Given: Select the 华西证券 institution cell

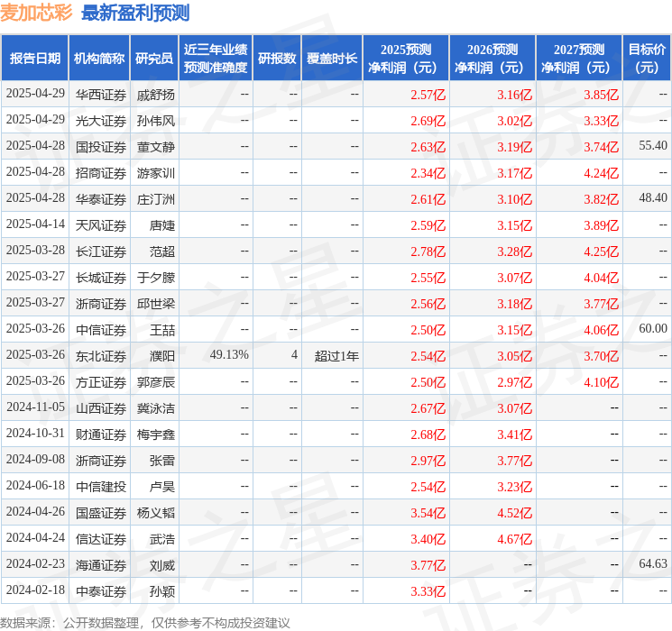Looking at the screenshot, I should (x=101, y=95).
